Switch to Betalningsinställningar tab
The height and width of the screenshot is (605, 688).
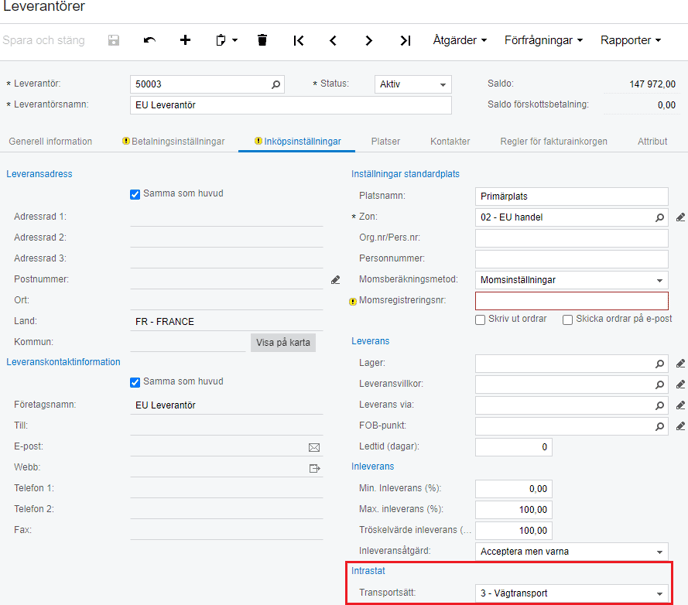click(x=173, y=142)
